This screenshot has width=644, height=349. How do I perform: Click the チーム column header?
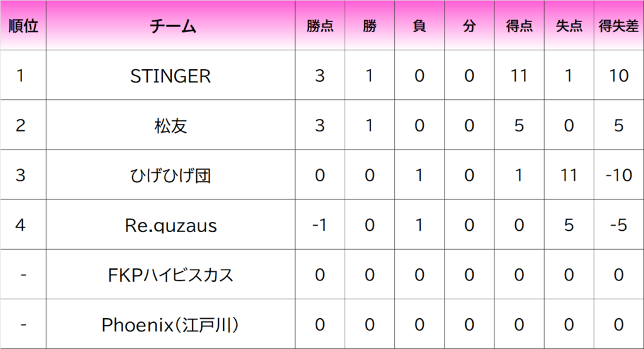click(x=170, y=25)
